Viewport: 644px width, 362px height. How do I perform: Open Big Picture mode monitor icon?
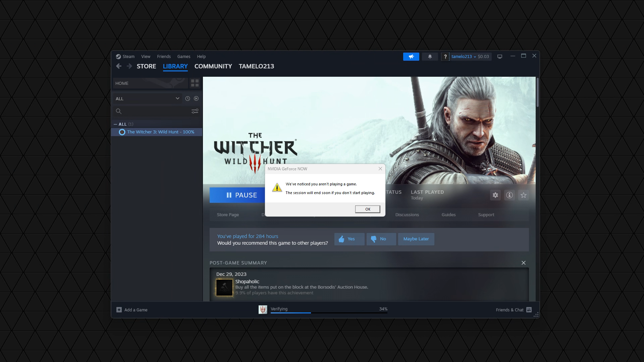coord(499,57)
